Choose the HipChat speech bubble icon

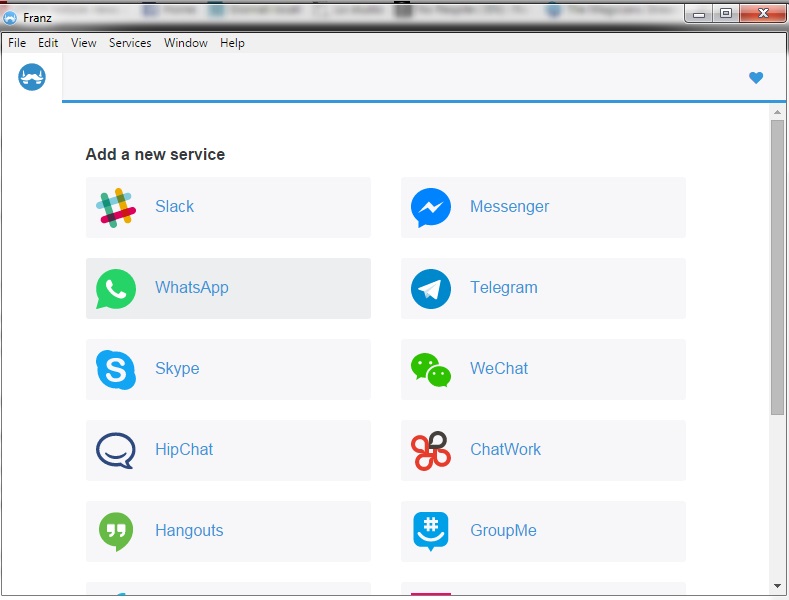116,450
